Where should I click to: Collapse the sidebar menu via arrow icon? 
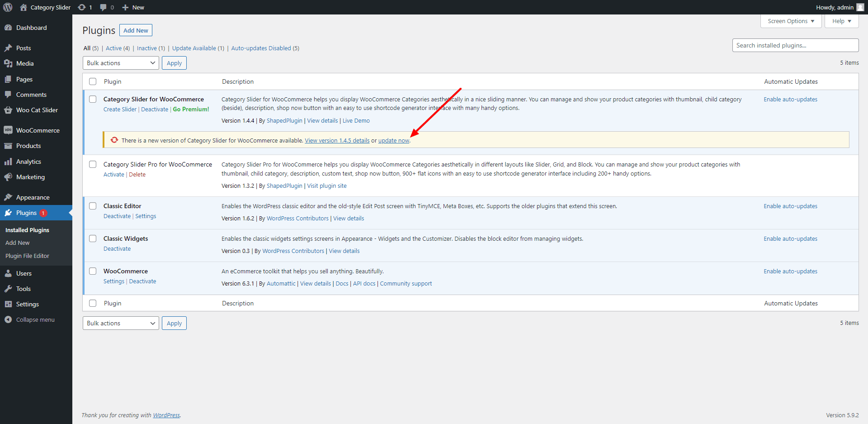coord(8,319)
